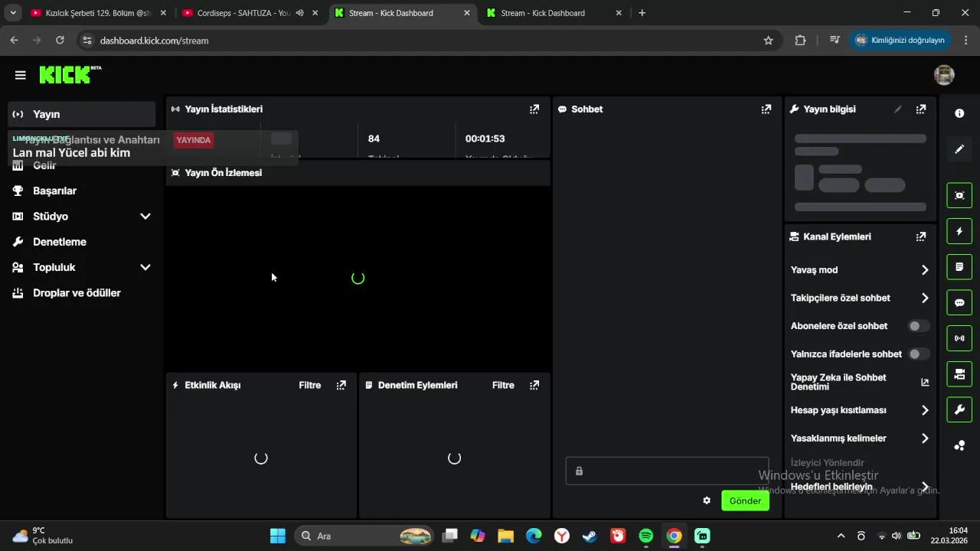Expand the Stüdyo sidebar chevron
This screenshot has width=980, height=551.
pos(145,217)
